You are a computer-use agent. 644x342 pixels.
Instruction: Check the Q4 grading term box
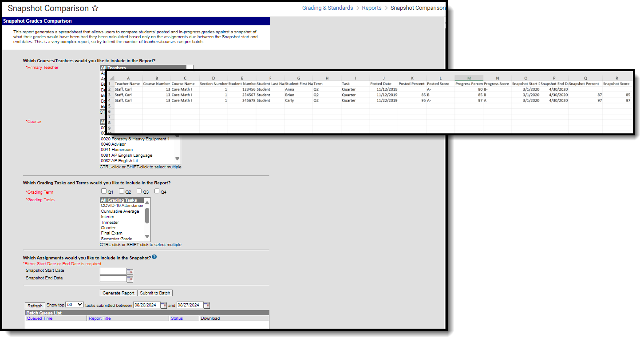point(157,191)
